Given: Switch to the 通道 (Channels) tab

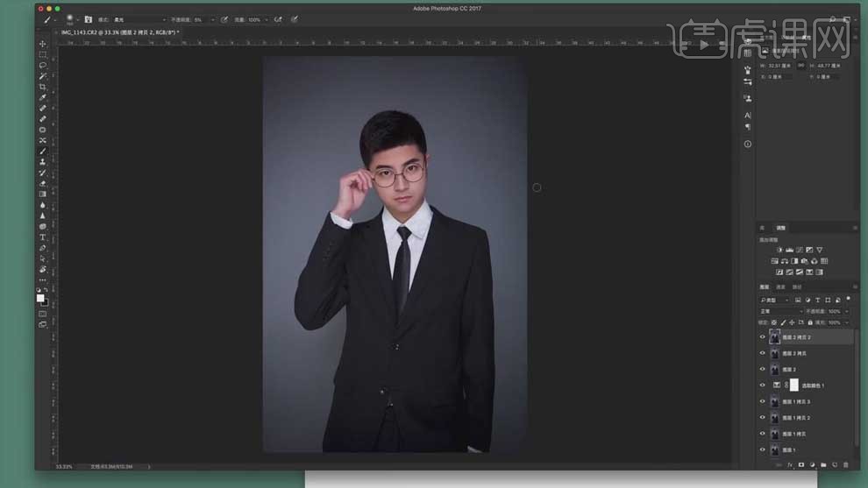Looking at the screenshot, I should [x=780, y=287].
